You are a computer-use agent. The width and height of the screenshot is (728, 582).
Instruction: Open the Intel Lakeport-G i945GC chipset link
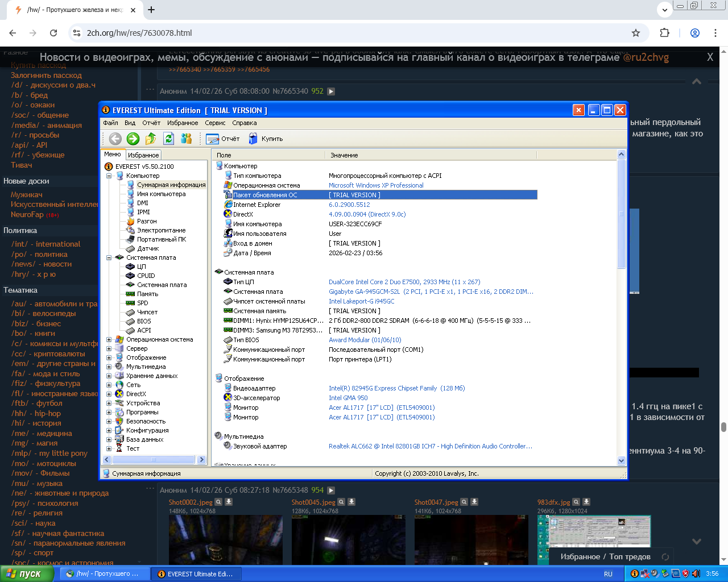362,301
